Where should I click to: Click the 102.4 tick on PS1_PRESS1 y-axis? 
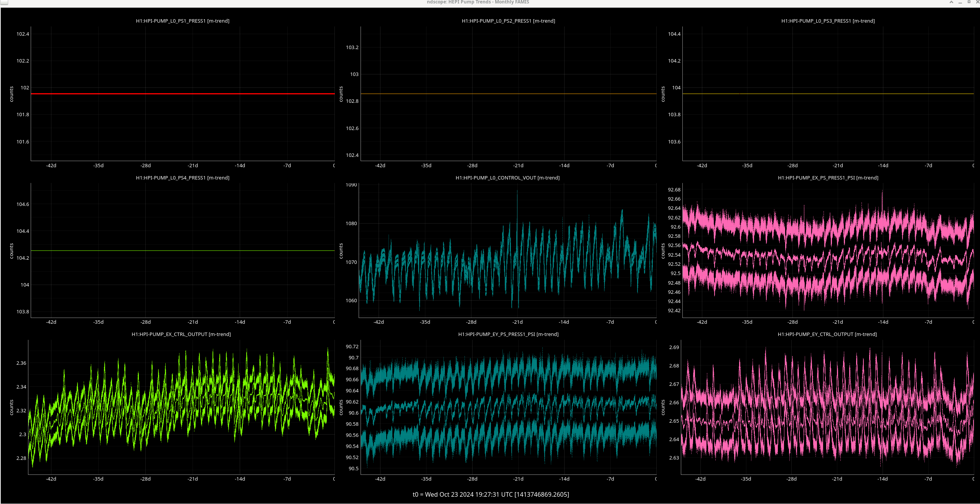(x=23, y=34)
